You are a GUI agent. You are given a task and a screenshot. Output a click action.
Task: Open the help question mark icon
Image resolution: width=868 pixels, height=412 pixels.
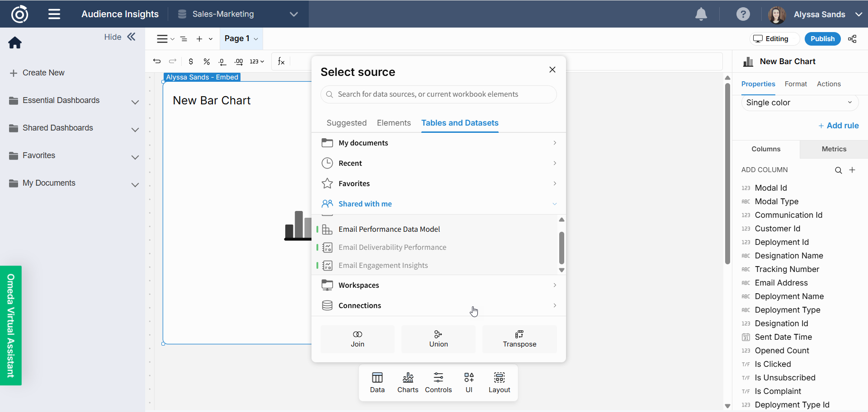pyautogui.click(x=743, y=14)
